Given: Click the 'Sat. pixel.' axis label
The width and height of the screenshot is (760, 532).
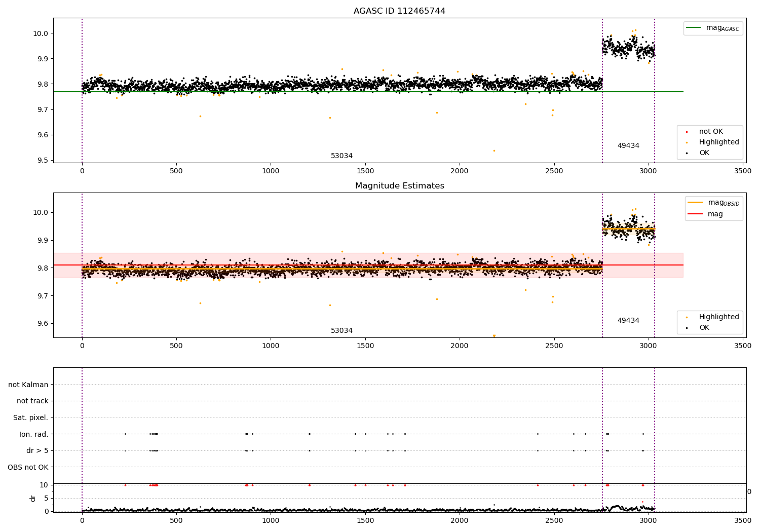Looking at the screenshot, I should (31, 418).
